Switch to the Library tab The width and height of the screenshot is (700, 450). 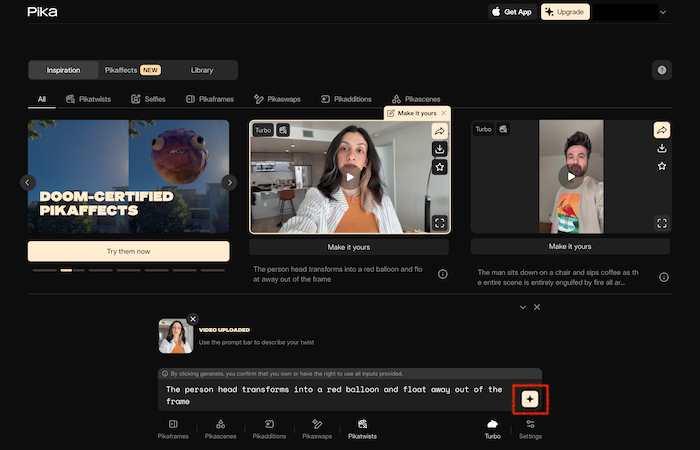click(201, 70)
